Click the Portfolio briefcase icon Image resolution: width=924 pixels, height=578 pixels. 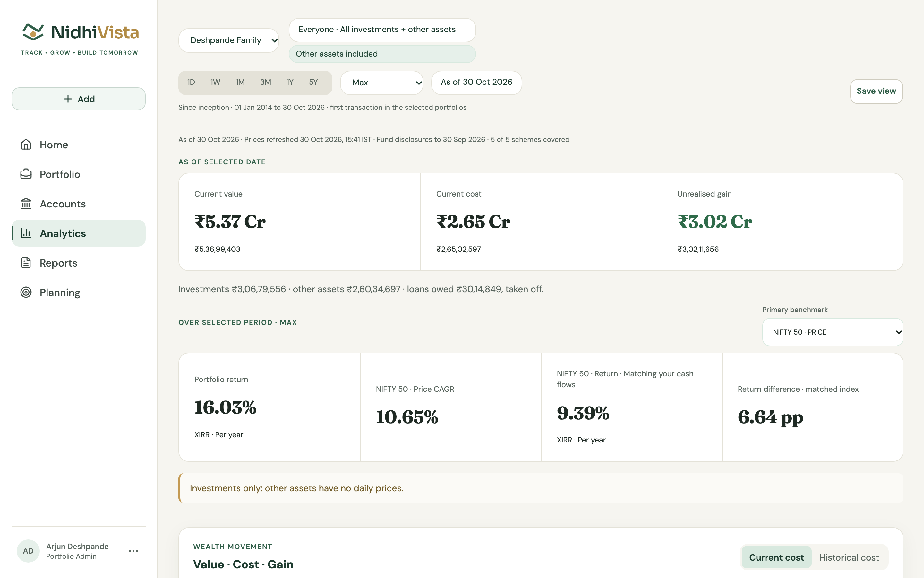coord(26,174)
